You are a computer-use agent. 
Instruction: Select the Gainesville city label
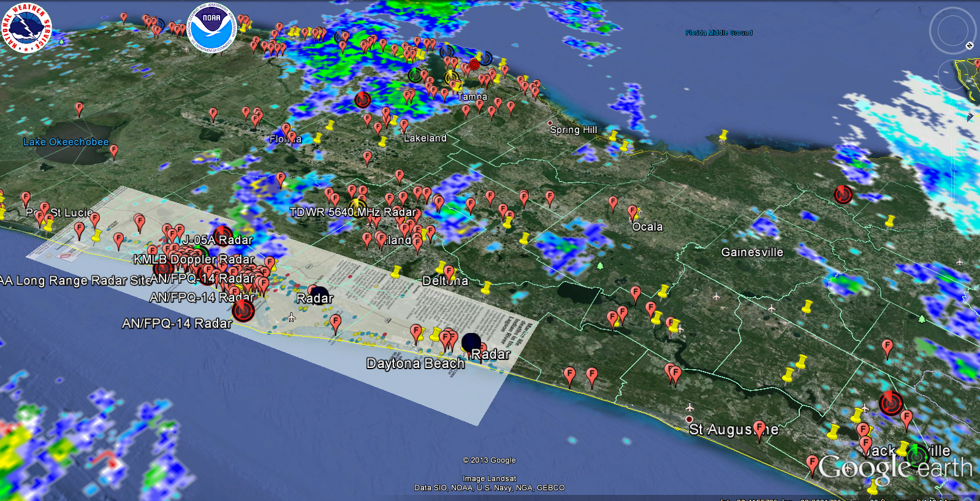click(x=752, y=252)
